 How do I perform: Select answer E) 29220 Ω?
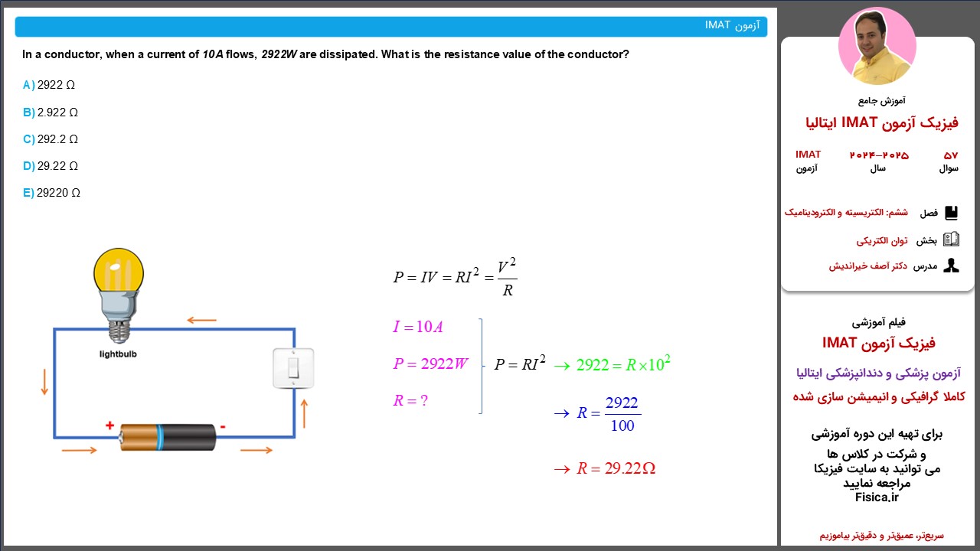51,193
